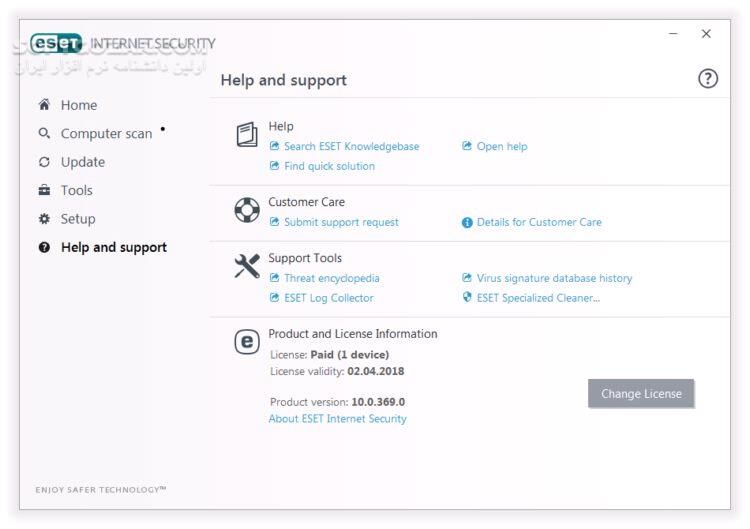Click the Tools briefcase icon

pyautogui.click(x=44, y=190)
